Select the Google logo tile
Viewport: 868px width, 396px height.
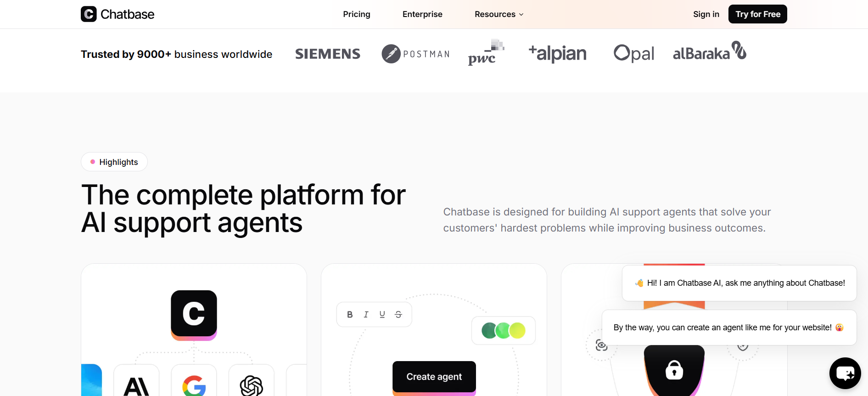click(x=194, y=380)
